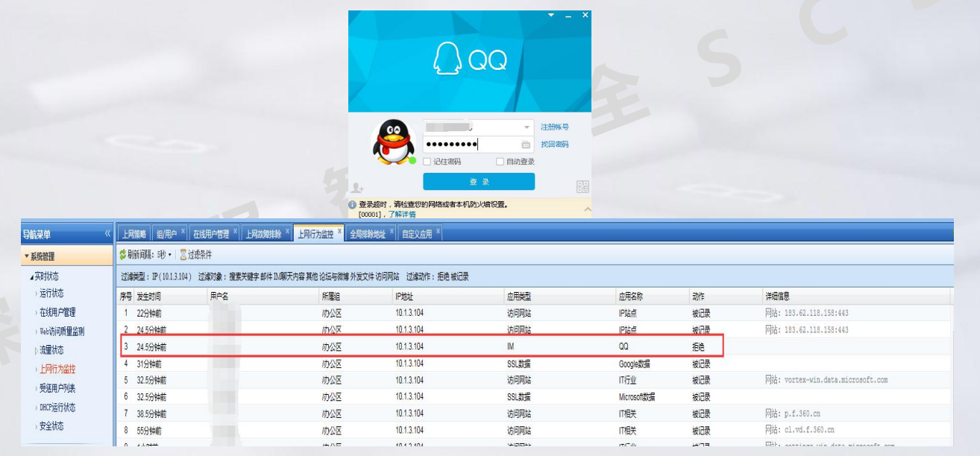
Task: Close the 组/用户 tab
Action: coord(183,232)
